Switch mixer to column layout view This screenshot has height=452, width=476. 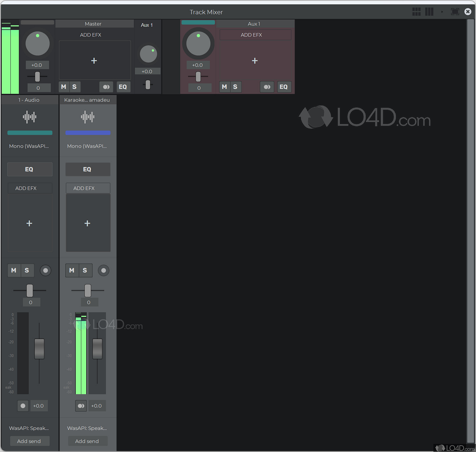pyautogui.click(x=429, y=12)
